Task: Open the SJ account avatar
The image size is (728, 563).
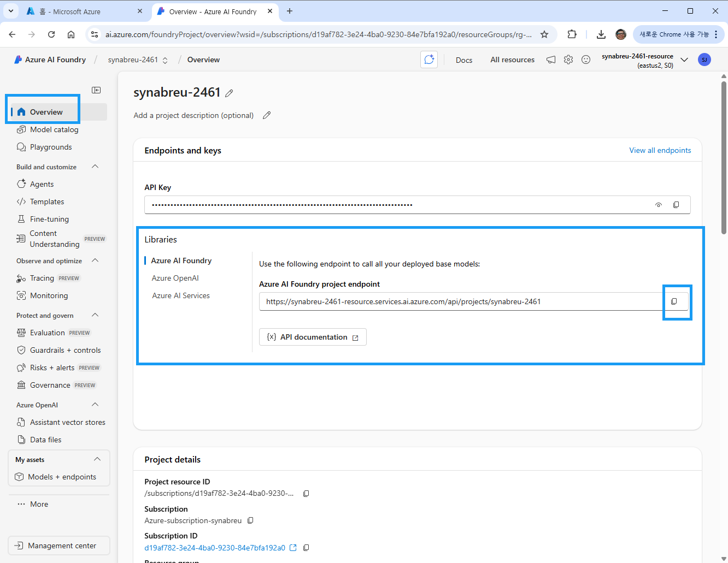Action: 704,60
